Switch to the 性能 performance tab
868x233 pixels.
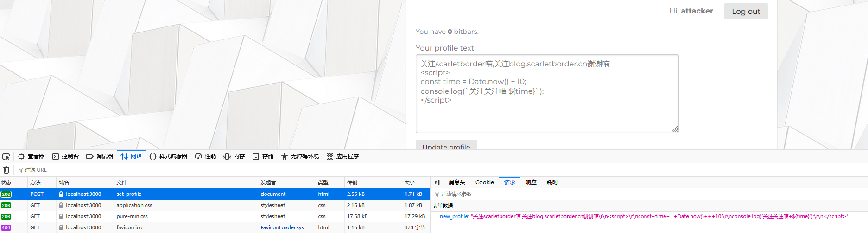205,156
